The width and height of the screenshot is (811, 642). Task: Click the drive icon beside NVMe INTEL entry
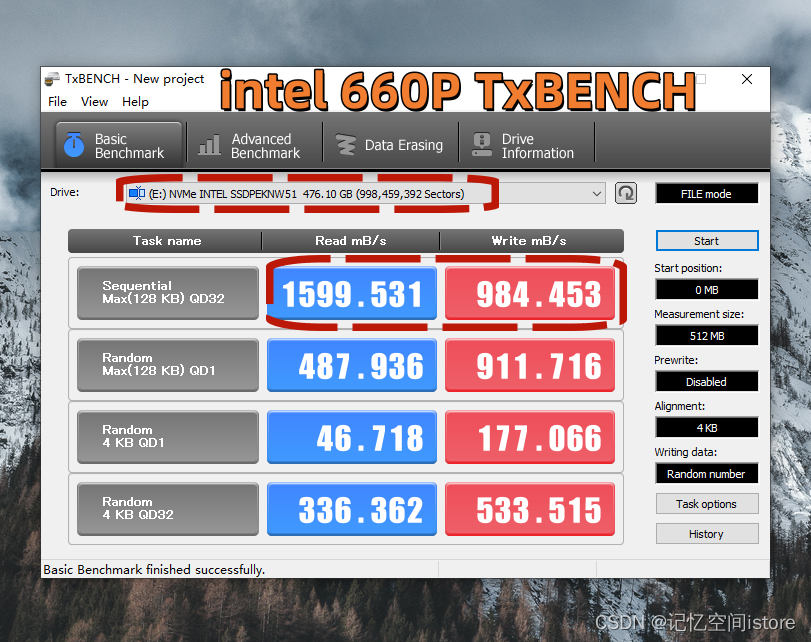137,193
